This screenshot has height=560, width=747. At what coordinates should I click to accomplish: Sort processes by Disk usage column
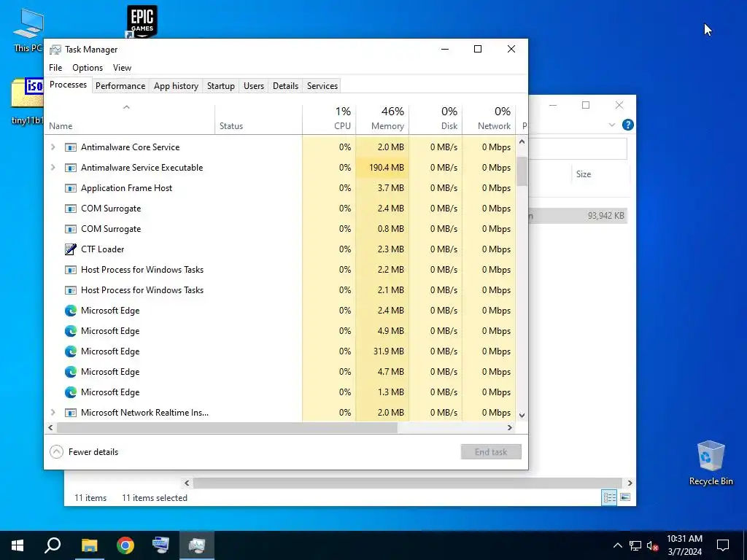(x=436, y=119)
